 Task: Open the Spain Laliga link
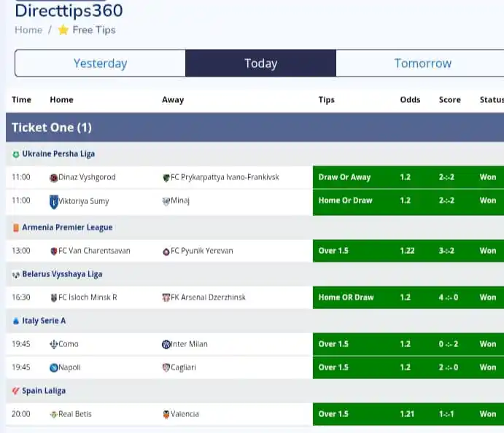tap(44, 391)
